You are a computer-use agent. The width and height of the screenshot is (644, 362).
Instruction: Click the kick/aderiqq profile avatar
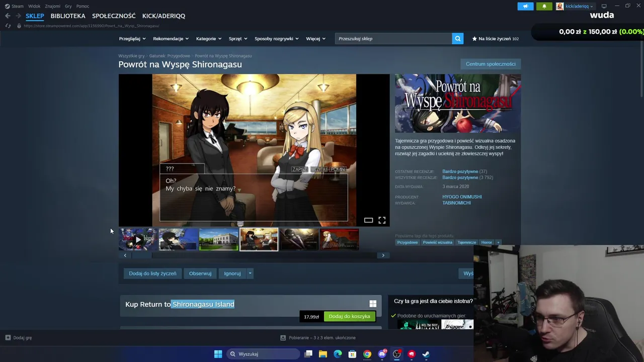pyautogui.click(x=559, y=6)
